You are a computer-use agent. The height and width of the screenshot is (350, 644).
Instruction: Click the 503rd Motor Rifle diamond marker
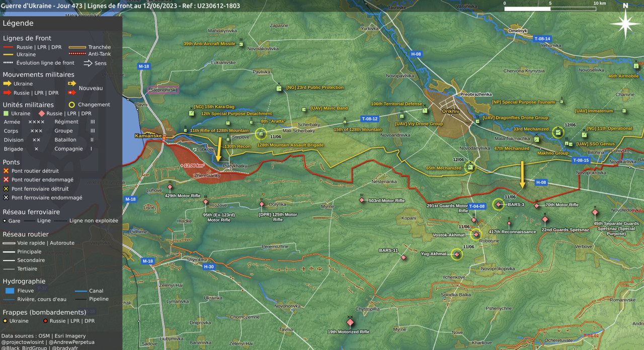point(362,200)
